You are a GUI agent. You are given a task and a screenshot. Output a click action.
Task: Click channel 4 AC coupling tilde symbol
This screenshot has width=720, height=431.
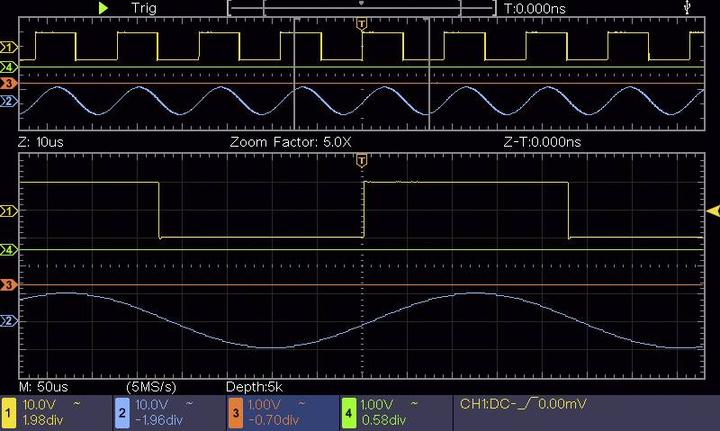[414, 404]
